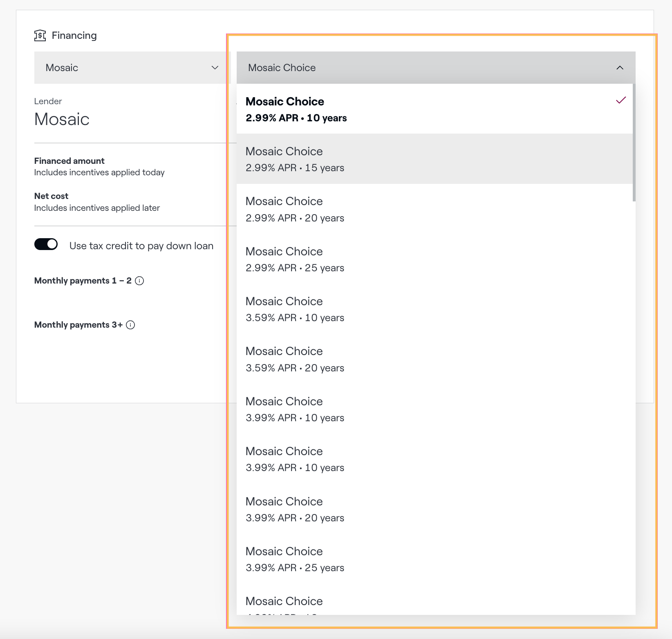Screen dimensions: 672x639
Task: Choose Mosaic Choice 3.99% APR 25 years
Action: pyautogui.click(x=435, y=559)
